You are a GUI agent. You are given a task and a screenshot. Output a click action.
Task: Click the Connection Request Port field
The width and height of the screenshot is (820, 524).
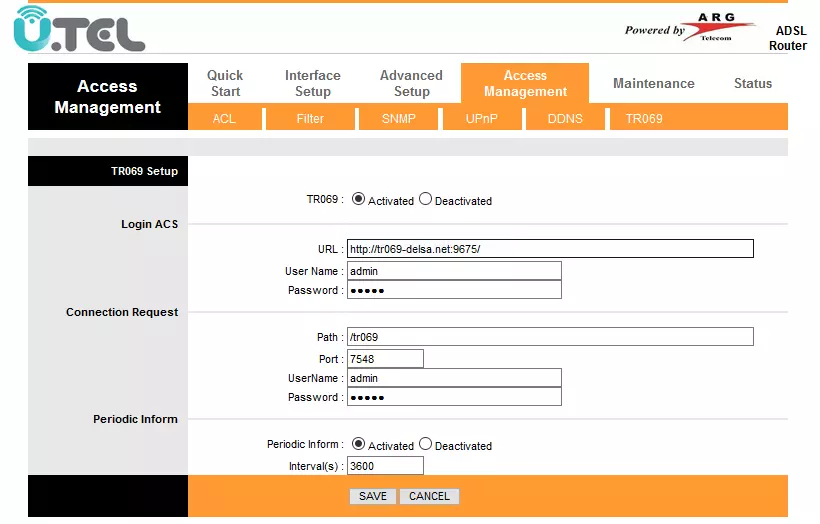(x=385, y=359)
